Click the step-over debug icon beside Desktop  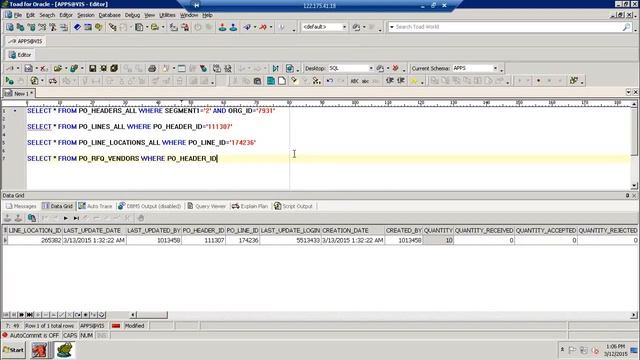click(x=276, y=69)
